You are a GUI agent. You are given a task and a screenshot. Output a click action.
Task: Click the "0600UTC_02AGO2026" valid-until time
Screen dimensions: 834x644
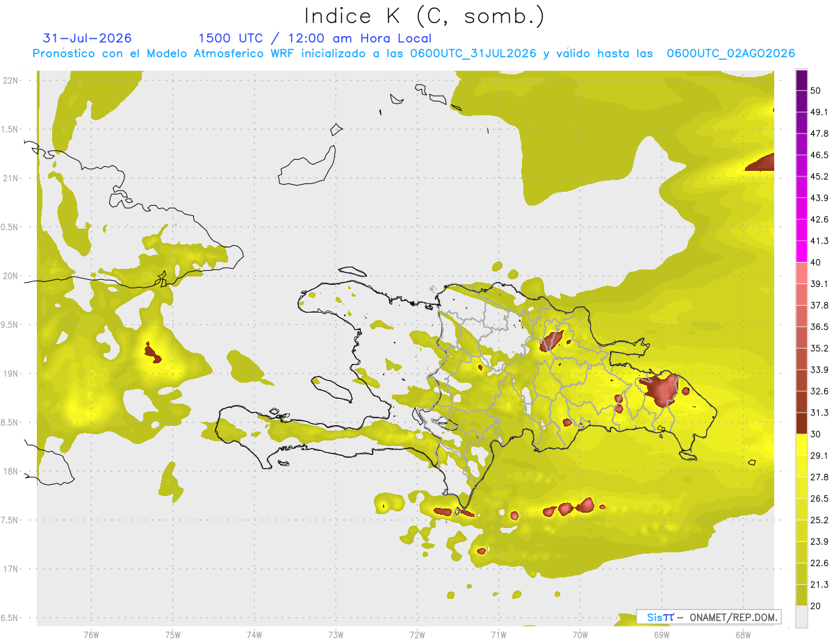click(x=731, y=53)
